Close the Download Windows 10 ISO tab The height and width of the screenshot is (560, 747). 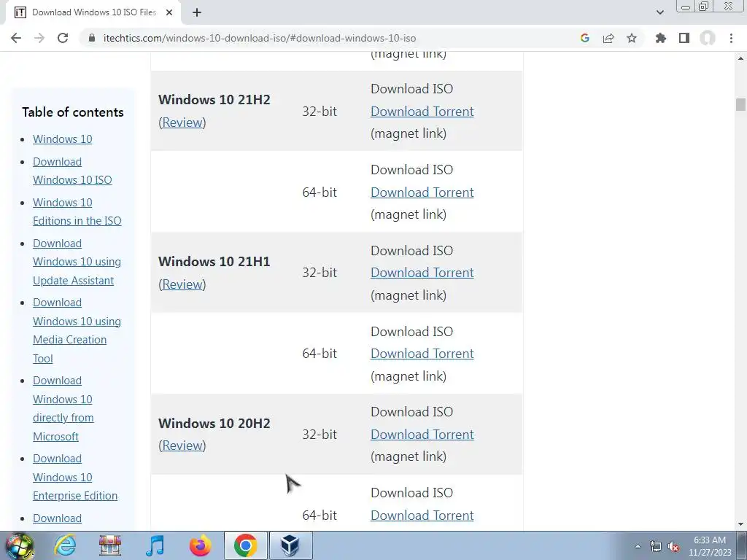(169, 13)
